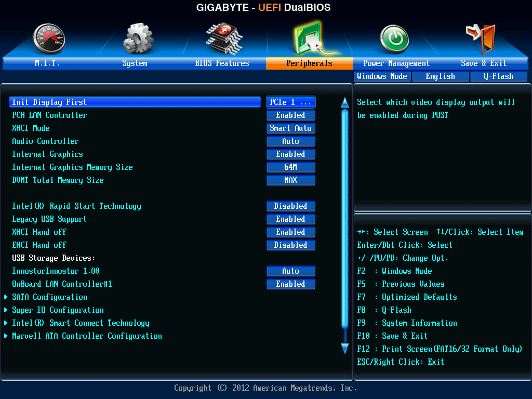532x399 pixels.
Task: Click the F2 Windows Mode help line
Action: pos(395,271)
